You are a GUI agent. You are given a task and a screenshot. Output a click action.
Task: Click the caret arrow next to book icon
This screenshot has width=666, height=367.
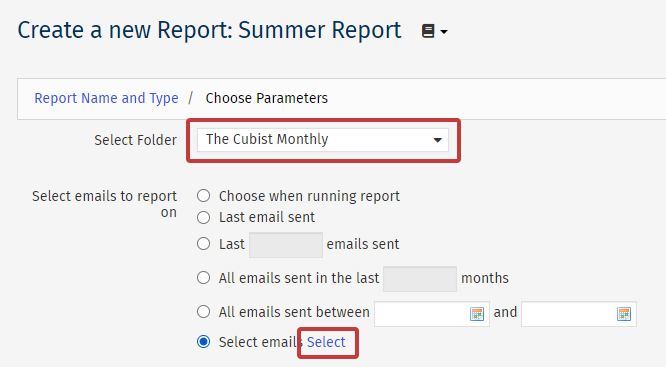click(444, 31)
